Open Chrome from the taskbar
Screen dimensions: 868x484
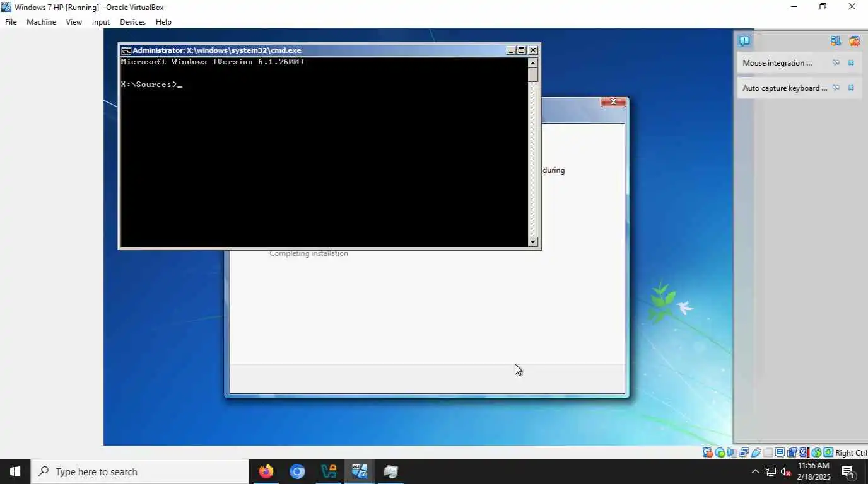click(297, 471)
